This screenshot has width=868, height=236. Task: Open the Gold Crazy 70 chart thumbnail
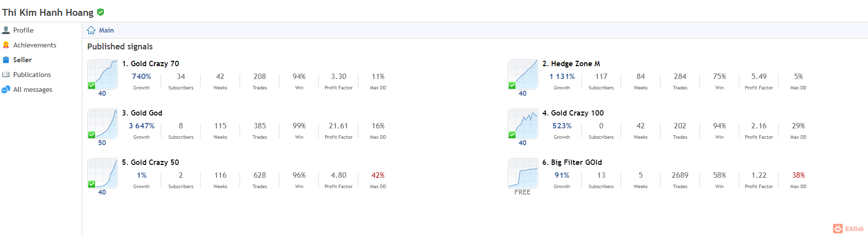point(103,75)
